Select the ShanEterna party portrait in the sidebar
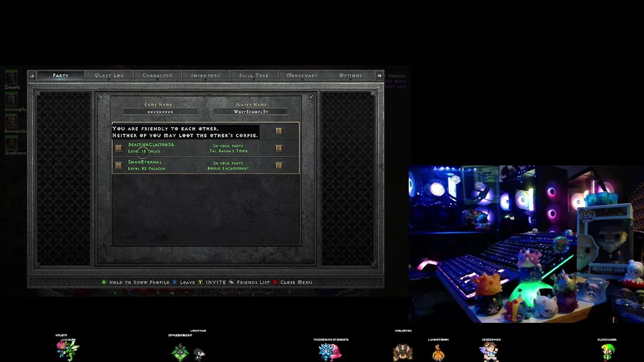644x362 pixels. [11, 143]
